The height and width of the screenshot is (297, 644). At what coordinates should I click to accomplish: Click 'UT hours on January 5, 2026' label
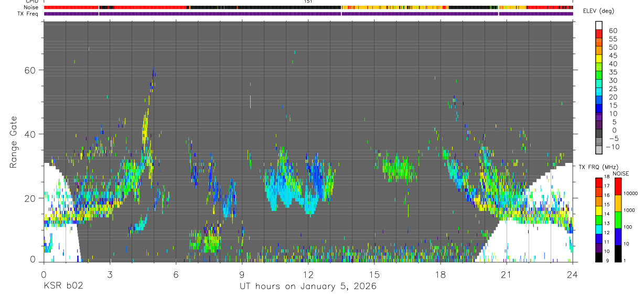(x=308, y=287)
